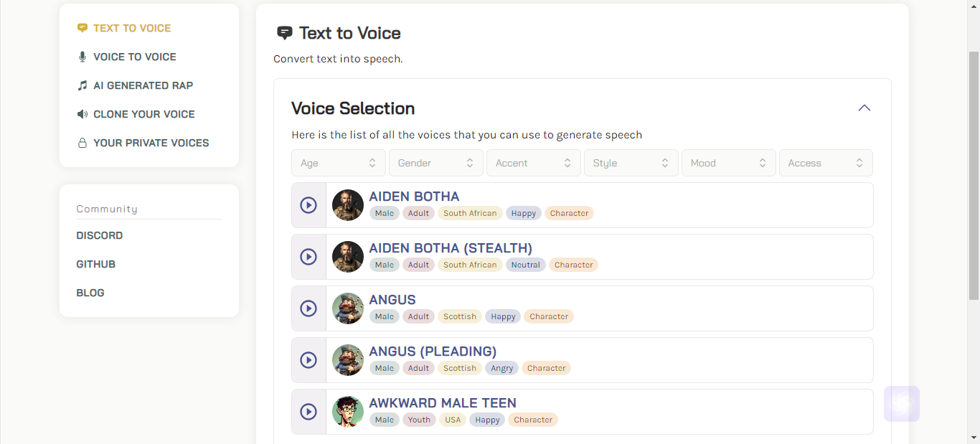Open Your Private Voices menu item
Screen dimensions: 980x444
pos(151,143)
